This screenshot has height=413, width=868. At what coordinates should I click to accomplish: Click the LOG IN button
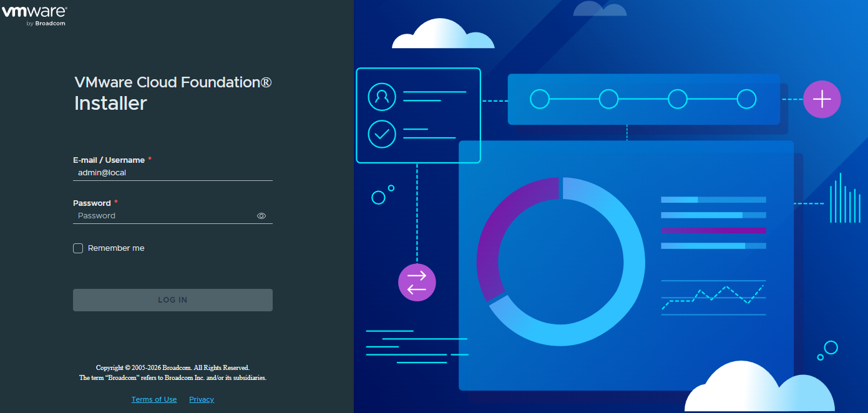[173, 300]
